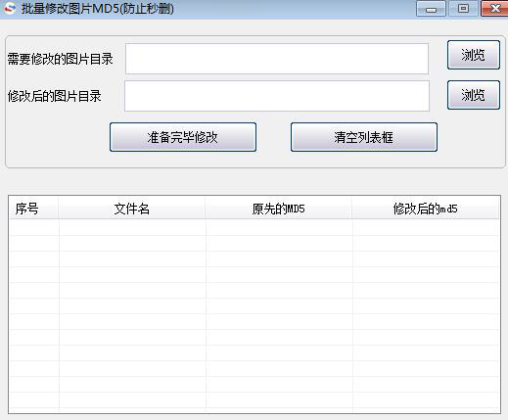
Task: Select the first empty row in list
Action: [x=254, y=227]
